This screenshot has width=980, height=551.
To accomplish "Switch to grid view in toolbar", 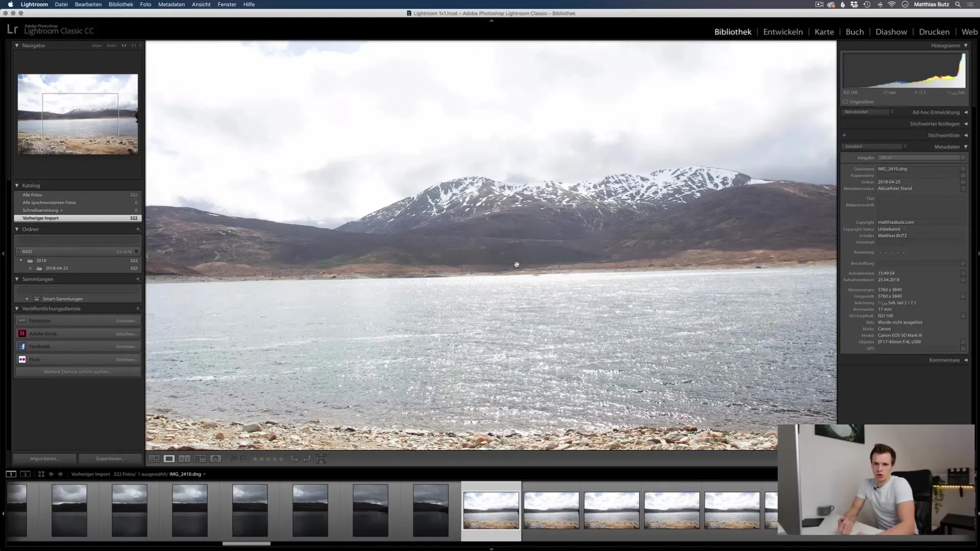I will click(x=154, y=459).
